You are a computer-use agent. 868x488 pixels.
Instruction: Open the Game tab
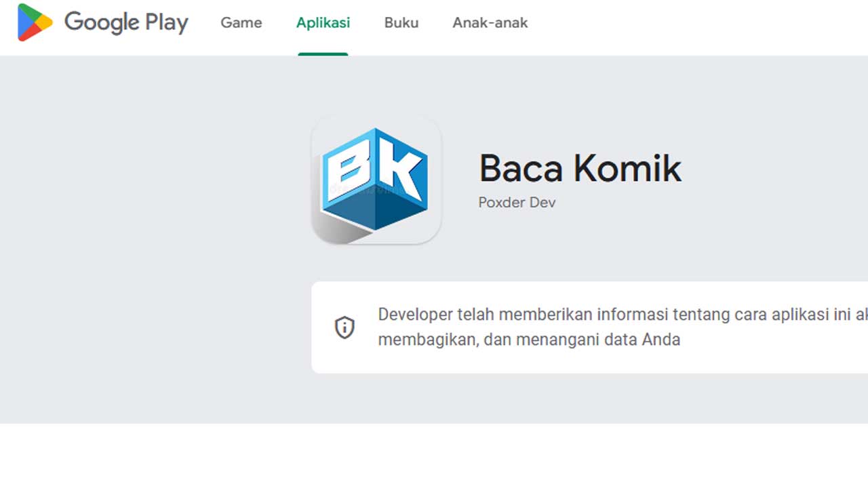point(241,22)
